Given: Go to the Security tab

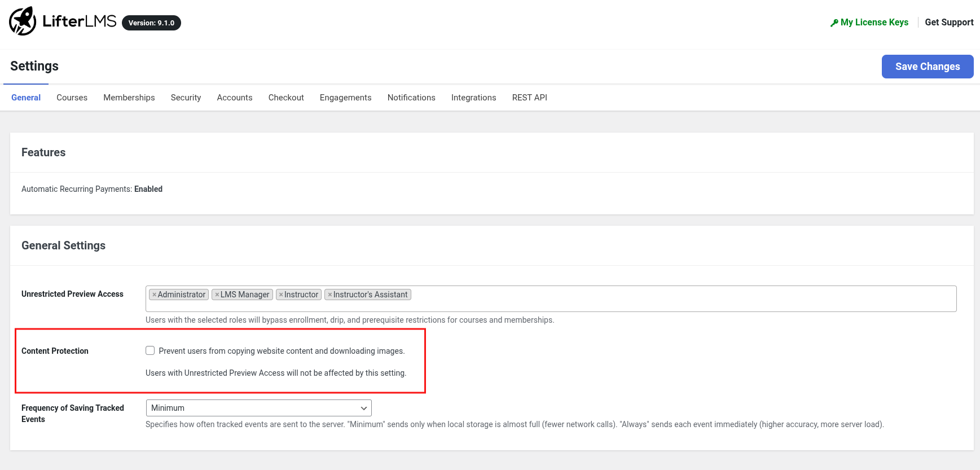Looking at the screenshot, I should click(x=186, y=98).
